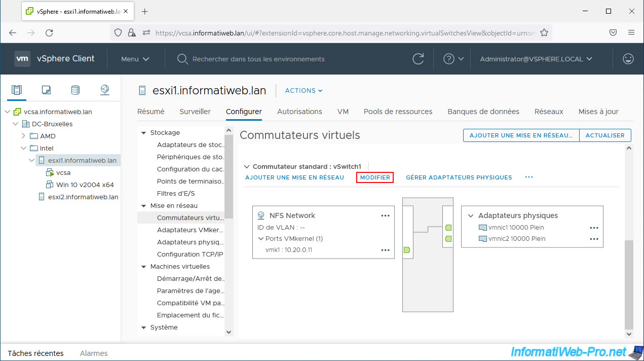Screen dimensions: 644x361
Task: Click the browser address bar
Action: 345,32
